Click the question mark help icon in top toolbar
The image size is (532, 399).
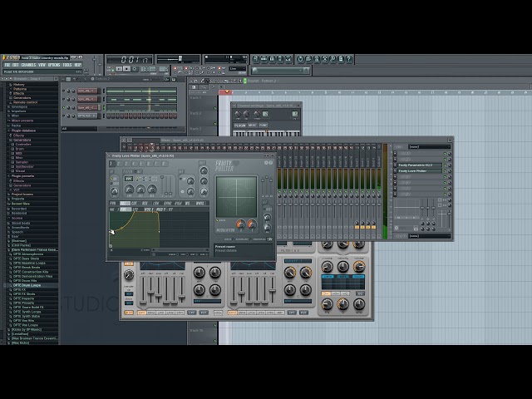click(x=349, y=59)
